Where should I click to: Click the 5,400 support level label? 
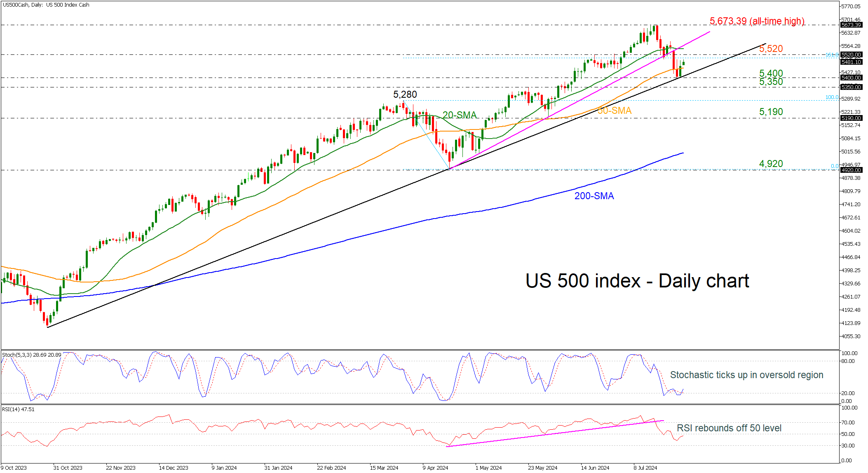click(x=771, y=73)
